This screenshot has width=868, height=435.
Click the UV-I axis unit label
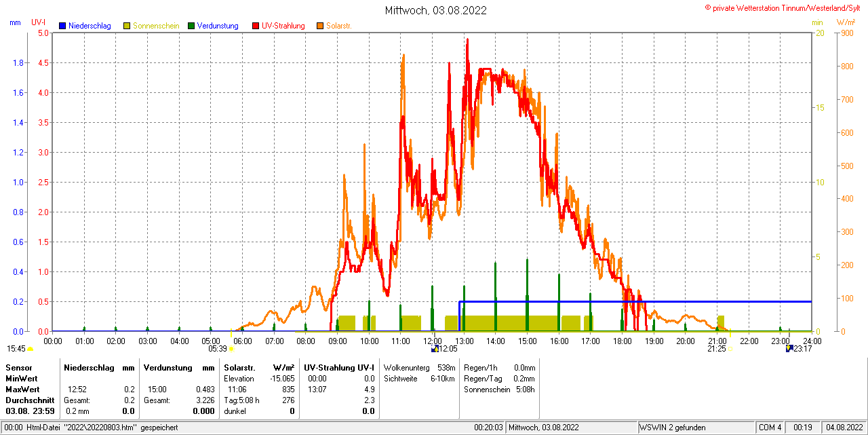coord(39,22)
